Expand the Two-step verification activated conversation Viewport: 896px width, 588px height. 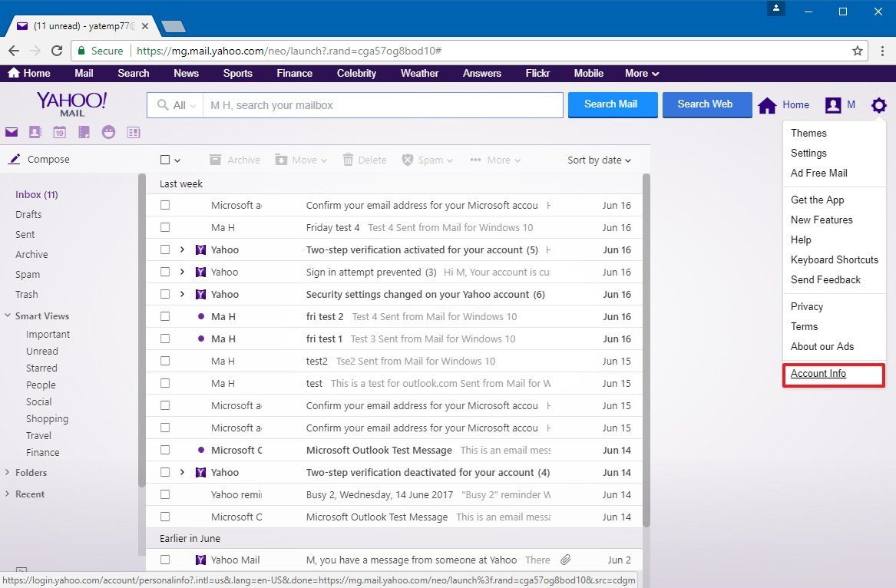click(x=182, y=249)
